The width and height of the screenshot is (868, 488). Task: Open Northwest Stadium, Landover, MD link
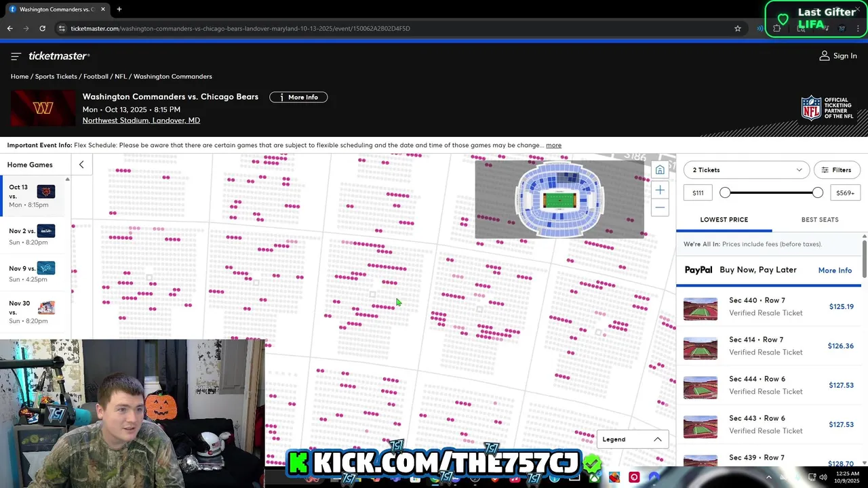pos(141,121)
